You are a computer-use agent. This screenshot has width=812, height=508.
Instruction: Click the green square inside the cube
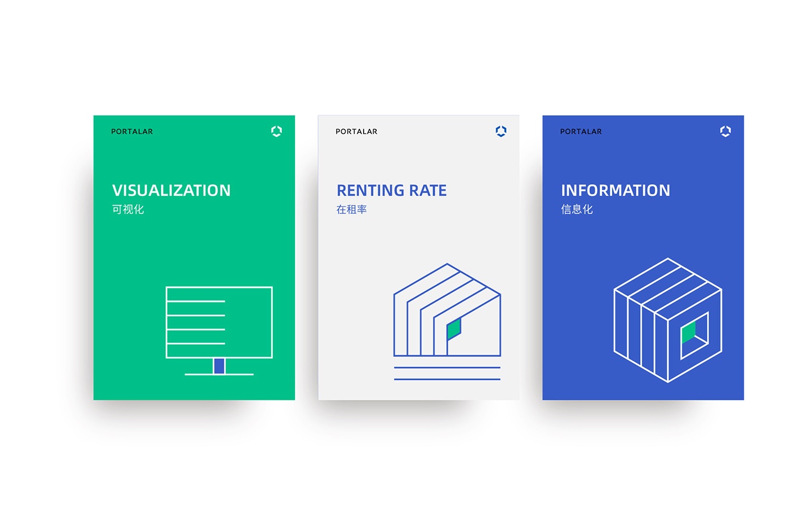tap(689, 332)
